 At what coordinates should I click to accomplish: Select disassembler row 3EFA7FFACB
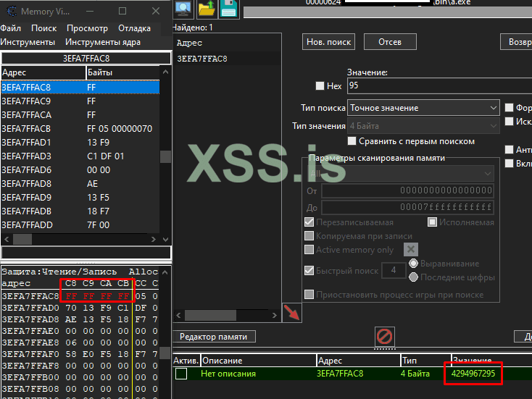pyautogui.click(x=80, y=128)
